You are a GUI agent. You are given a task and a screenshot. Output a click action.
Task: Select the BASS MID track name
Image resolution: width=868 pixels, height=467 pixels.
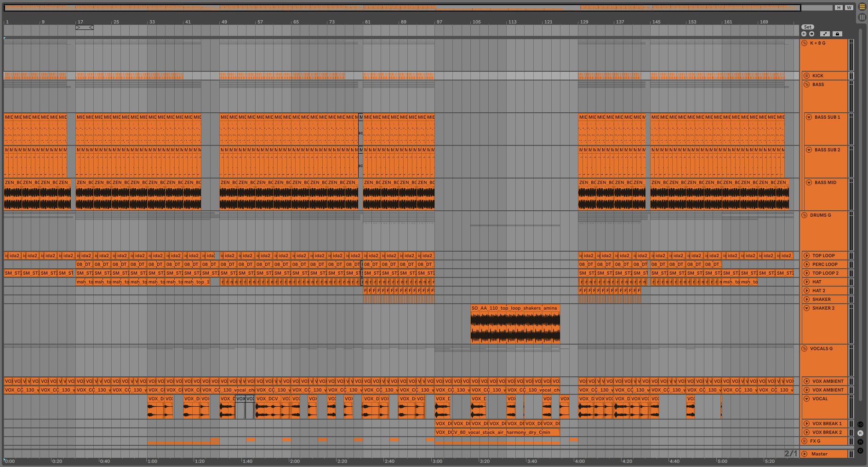pos(826,183)
